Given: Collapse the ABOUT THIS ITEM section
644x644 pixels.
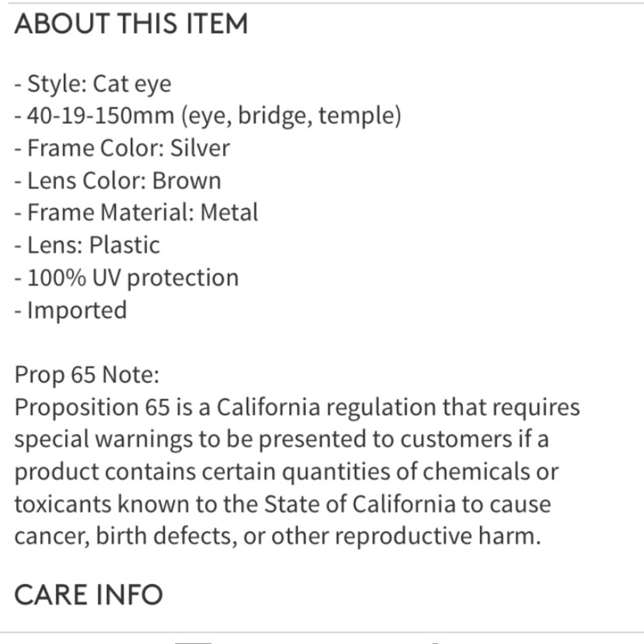Looking at the screenshot, I should (131, 24).
